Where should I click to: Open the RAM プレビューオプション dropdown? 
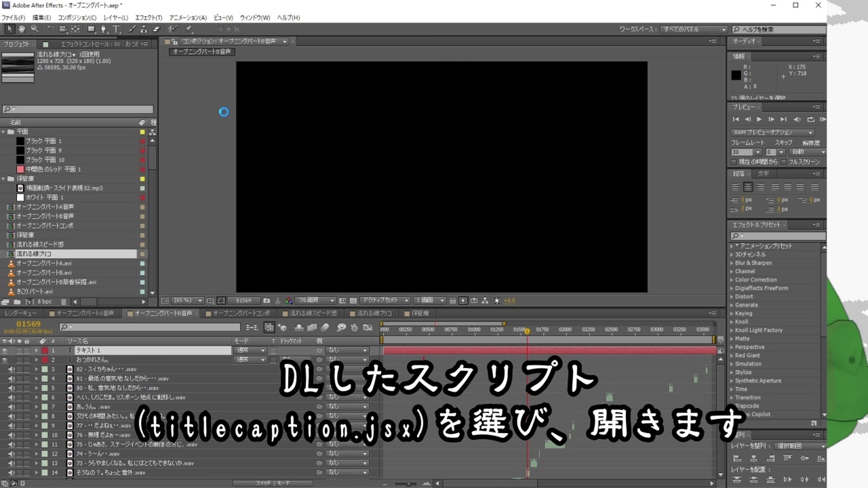point(772,132)
